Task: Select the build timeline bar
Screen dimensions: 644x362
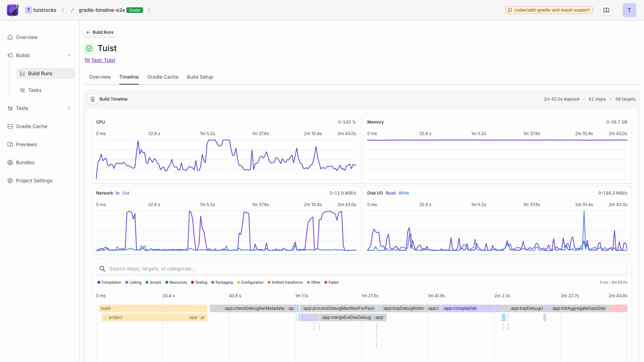Action: pos(153,308)
